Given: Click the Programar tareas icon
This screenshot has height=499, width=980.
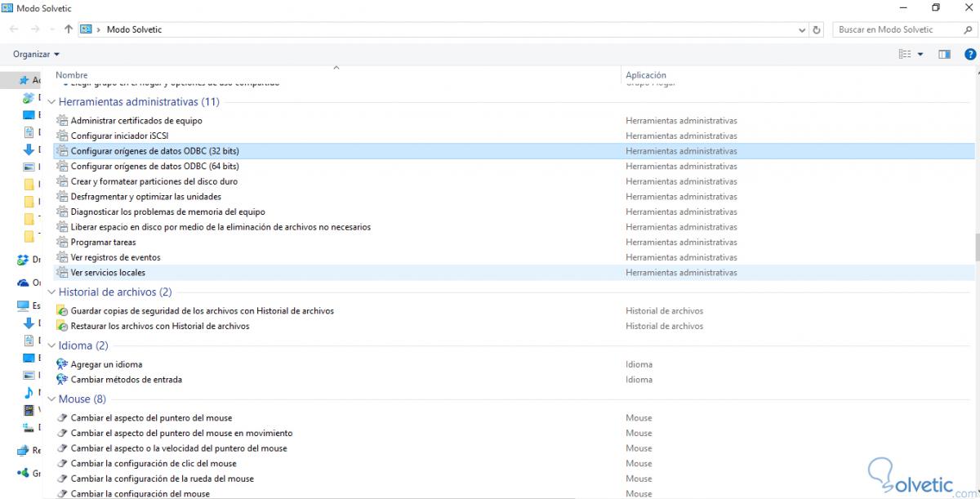Looking at the screenshot, I should coord(62,242).
